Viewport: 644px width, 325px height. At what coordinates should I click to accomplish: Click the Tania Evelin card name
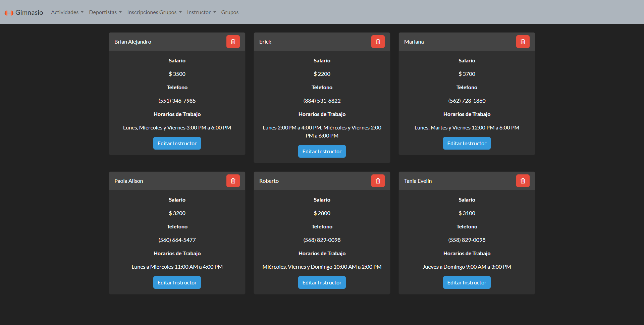tap(418, 181)
